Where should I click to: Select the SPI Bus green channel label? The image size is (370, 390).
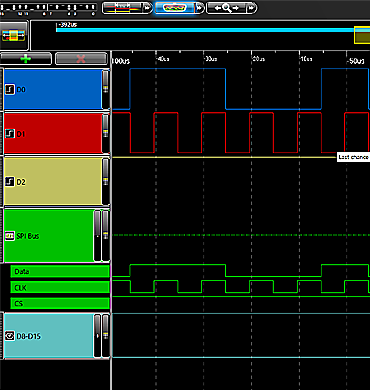48,236
